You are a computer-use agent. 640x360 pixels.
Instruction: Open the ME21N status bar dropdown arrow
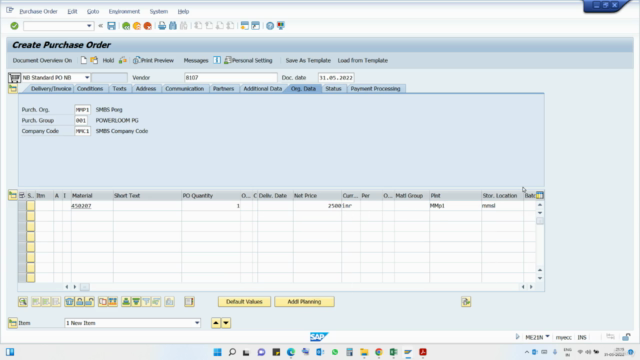(x=547, y=337)
